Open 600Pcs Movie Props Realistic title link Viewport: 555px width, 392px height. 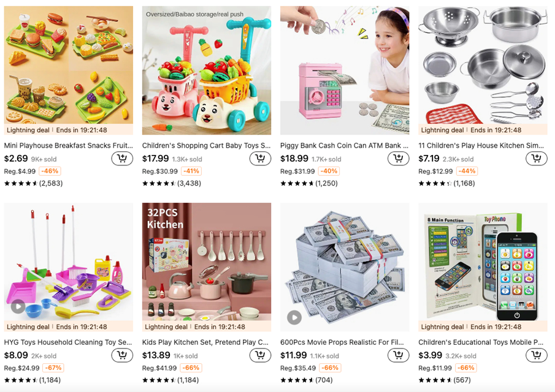(342, 342)
